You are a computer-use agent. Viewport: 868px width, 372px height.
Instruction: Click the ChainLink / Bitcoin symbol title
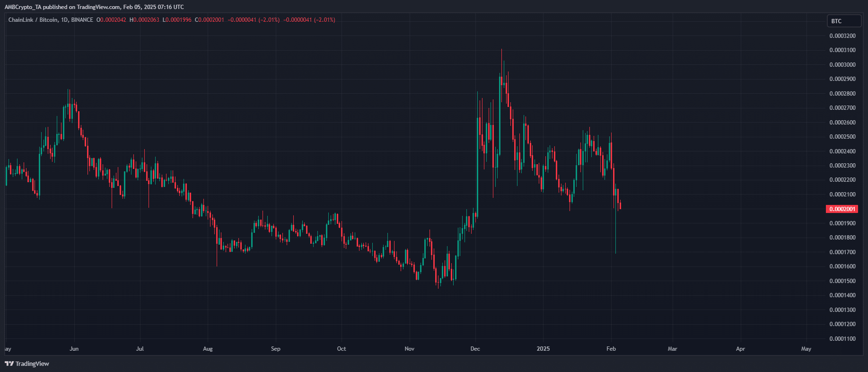click(x=33, y=20)
